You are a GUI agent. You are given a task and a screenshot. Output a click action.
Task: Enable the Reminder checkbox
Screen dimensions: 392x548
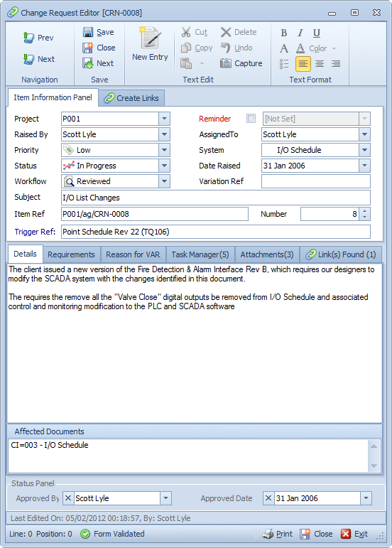click(x=251, y=118)
